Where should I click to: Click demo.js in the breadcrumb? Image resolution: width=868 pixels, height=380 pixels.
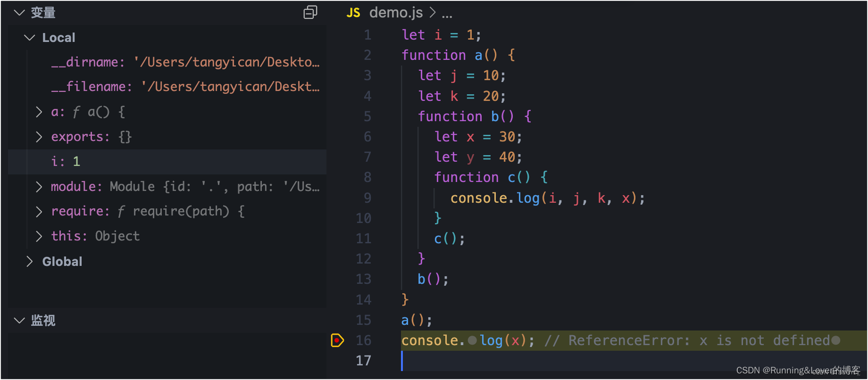396,13
